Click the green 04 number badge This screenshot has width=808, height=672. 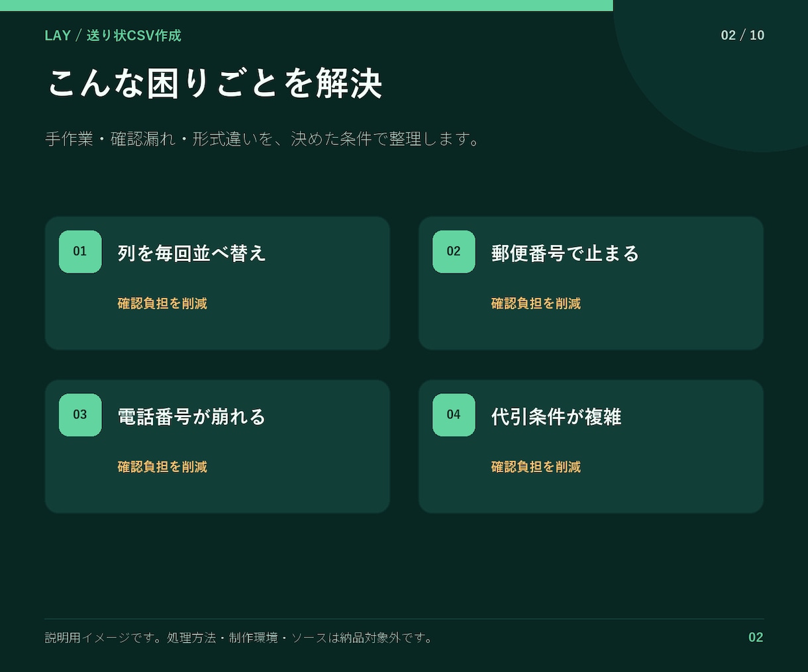pos(454,415)
